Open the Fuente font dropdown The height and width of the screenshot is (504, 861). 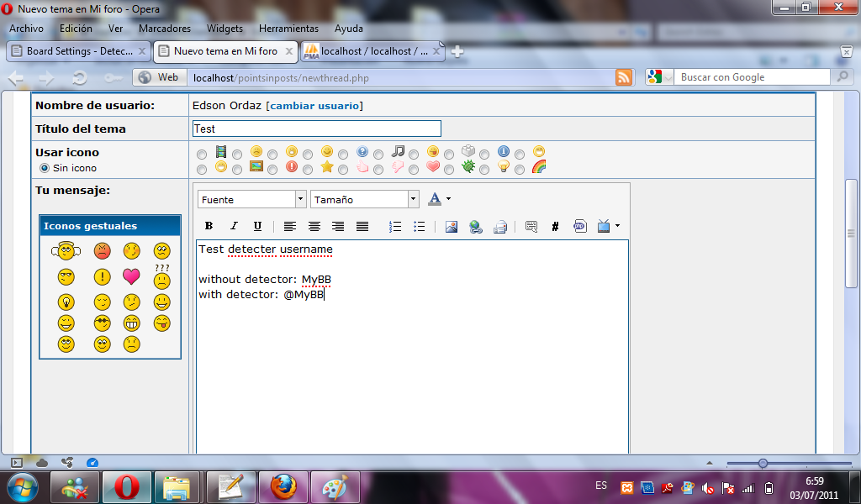coord(300,199)
